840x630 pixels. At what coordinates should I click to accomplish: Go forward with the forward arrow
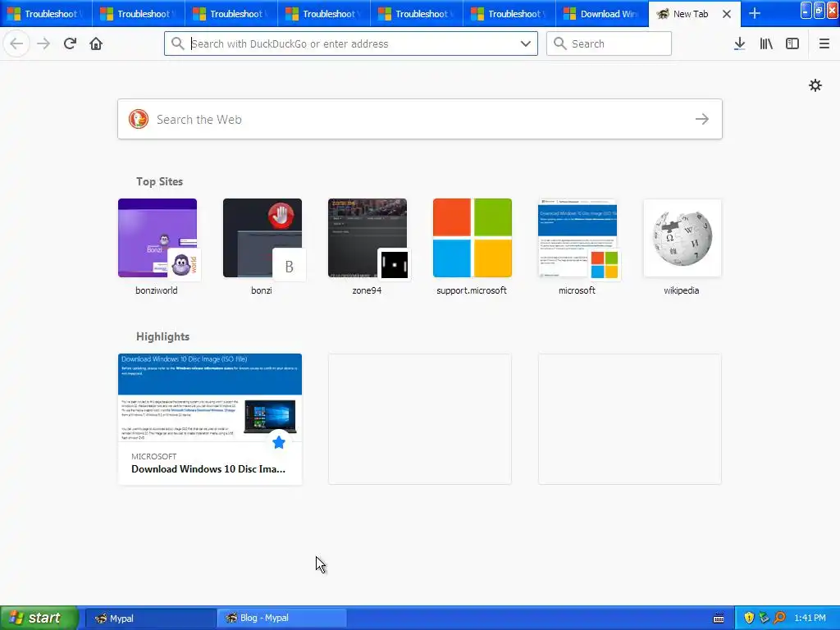[x=43, y=44]
